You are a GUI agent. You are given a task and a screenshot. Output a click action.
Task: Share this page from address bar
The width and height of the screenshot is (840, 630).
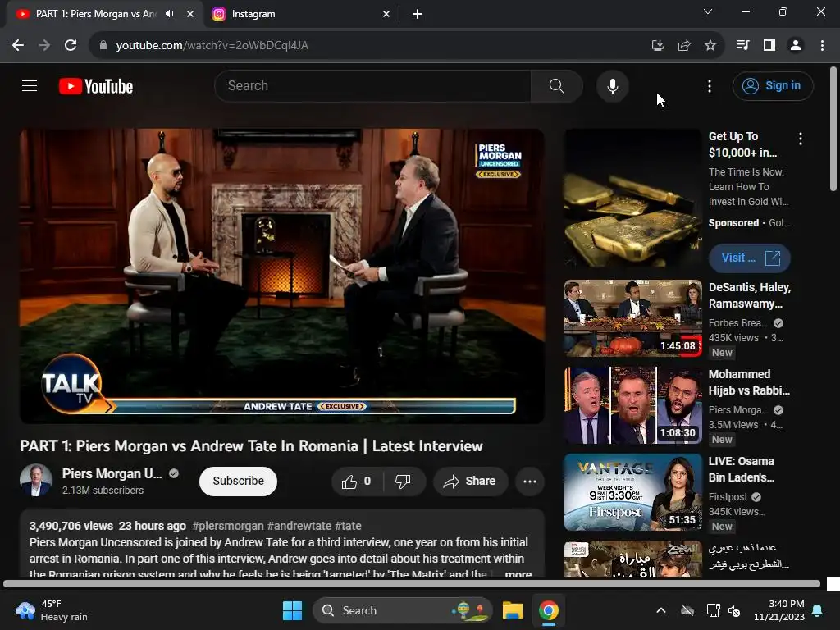point(683,46)
